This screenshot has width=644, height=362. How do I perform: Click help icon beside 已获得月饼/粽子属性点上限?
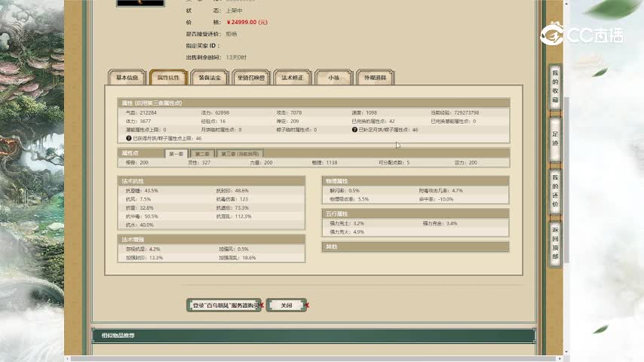click(x=128, y=139)
